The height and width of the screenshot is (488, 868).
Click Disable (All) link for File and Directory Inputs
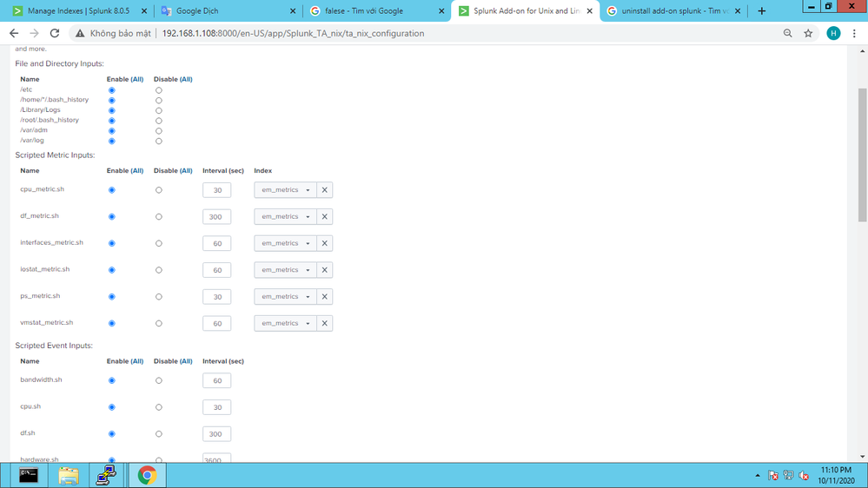coord(183,79)
